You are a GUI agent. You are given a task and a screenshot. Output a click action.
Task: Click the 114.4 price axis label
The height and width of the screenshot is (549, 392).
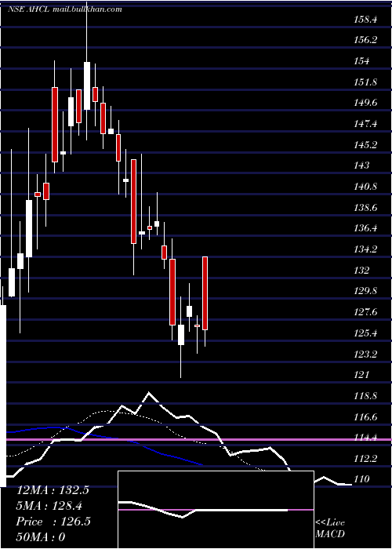(x=366, y=438)
